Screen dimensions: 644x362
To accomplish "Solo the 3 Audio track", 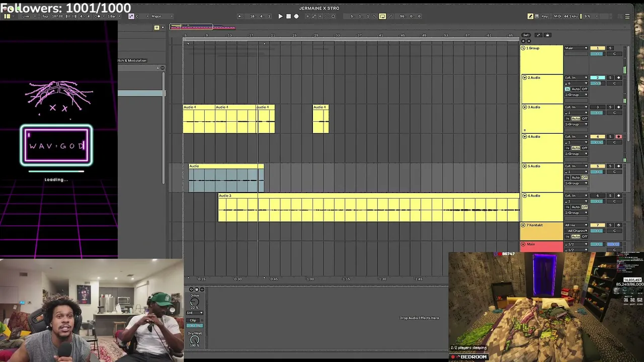I will click(x=610, y=107).
